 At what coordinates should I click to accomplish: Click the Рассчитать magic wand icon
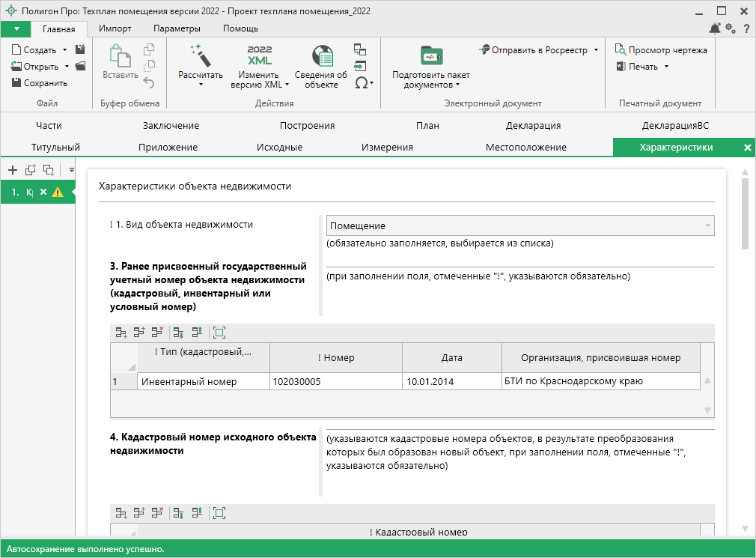200,55
